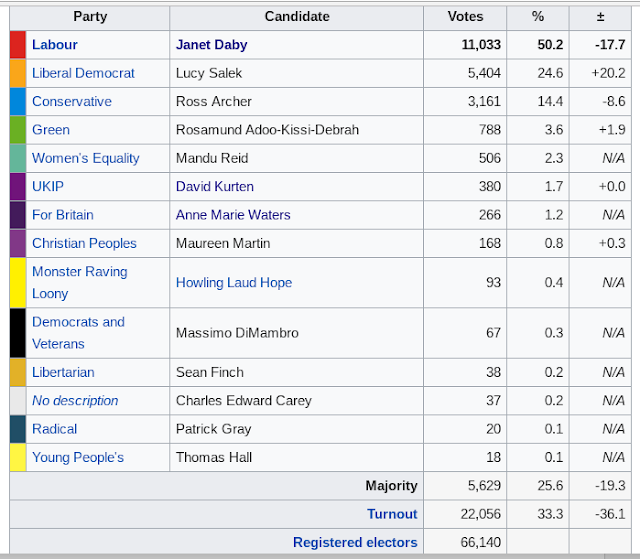
Task: Click the Liberal Democrat party link
Action: tap(83, 73)
